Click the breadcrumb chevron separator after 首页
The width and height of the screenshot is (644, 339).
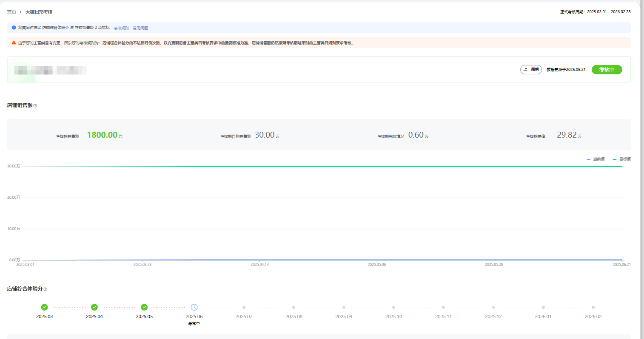pos(20,12)
